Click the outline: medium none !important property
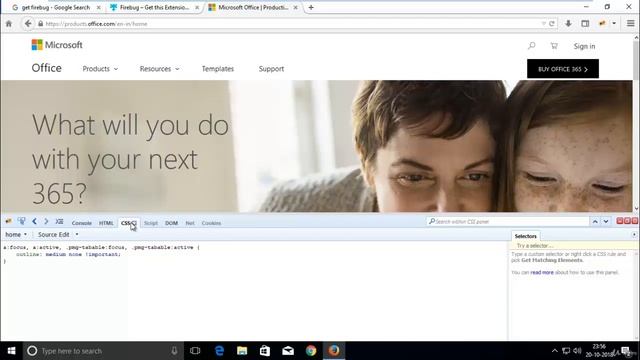Screen dimensions: 640x360 tap(68, 254)
